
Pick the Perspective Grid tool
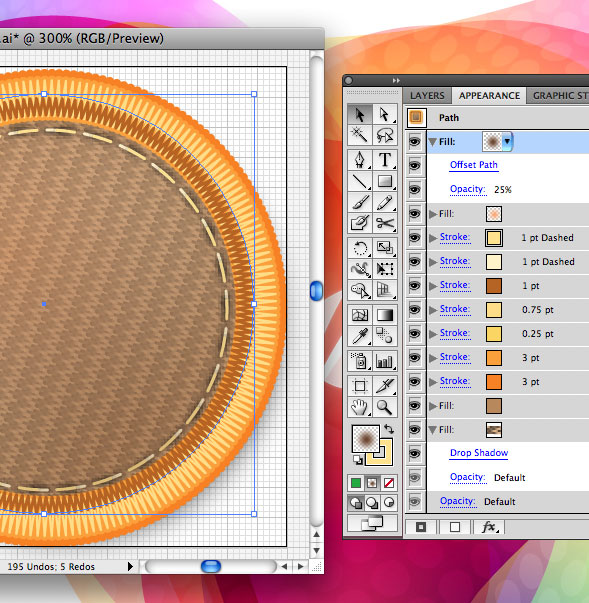384,290
